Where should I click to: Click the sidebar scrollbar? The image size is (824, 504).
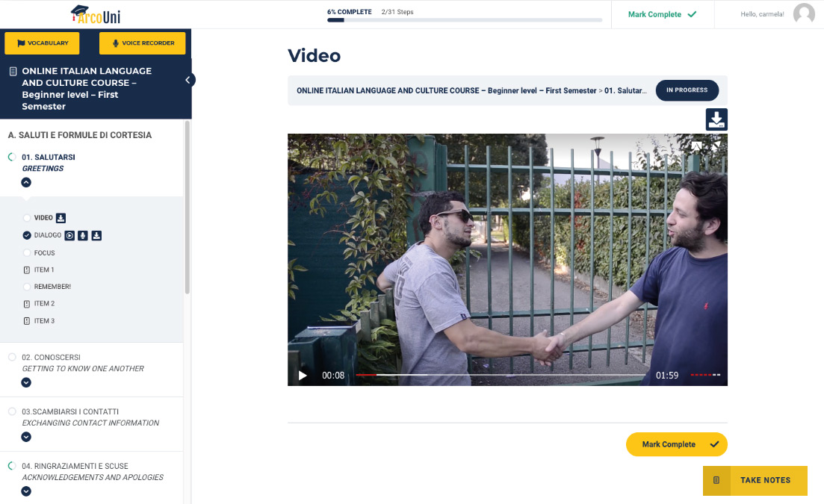coord(187,208)
